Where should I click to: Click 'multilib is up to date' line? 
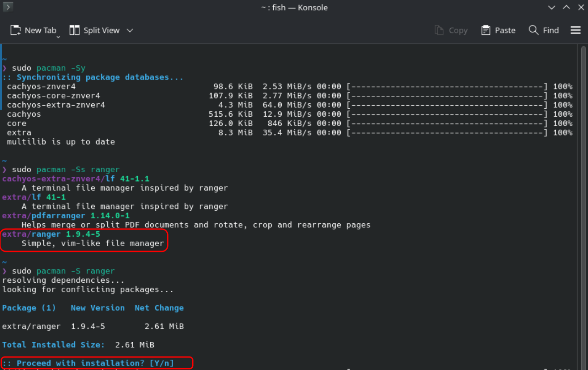[x=61, y=142]
